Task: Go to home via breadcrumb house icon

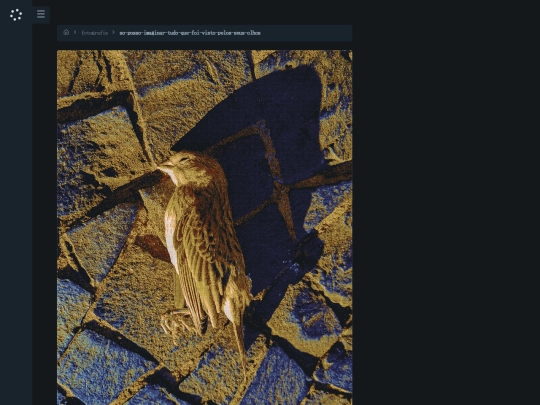Action: tap(66, 32)
